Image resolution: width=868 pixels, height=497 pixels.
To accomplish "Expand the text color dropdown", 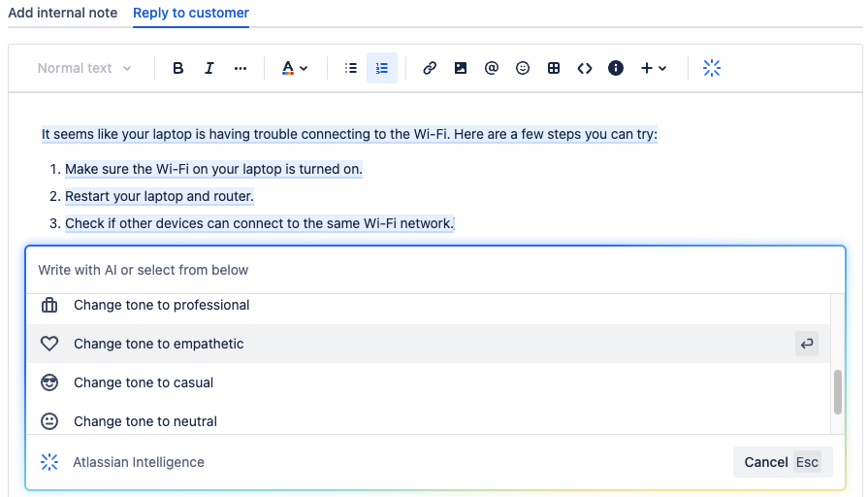I will [x=294, y=68].
